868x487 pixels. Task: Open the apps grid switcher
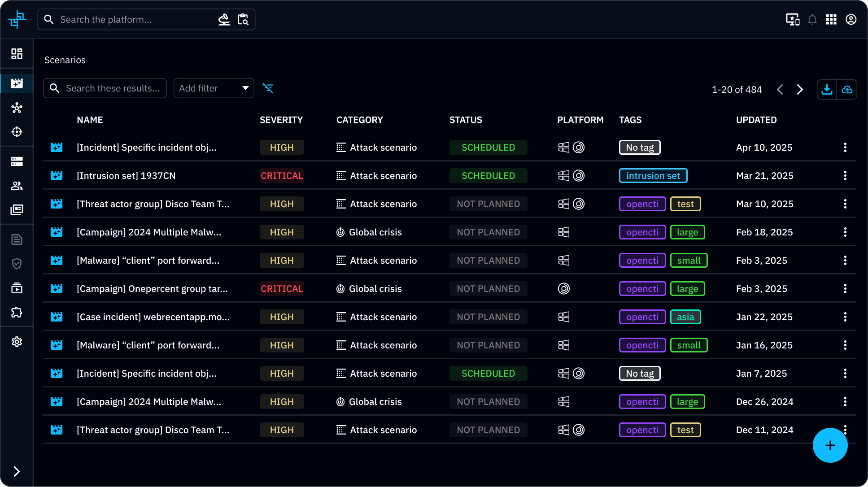[x=831, y=20]
